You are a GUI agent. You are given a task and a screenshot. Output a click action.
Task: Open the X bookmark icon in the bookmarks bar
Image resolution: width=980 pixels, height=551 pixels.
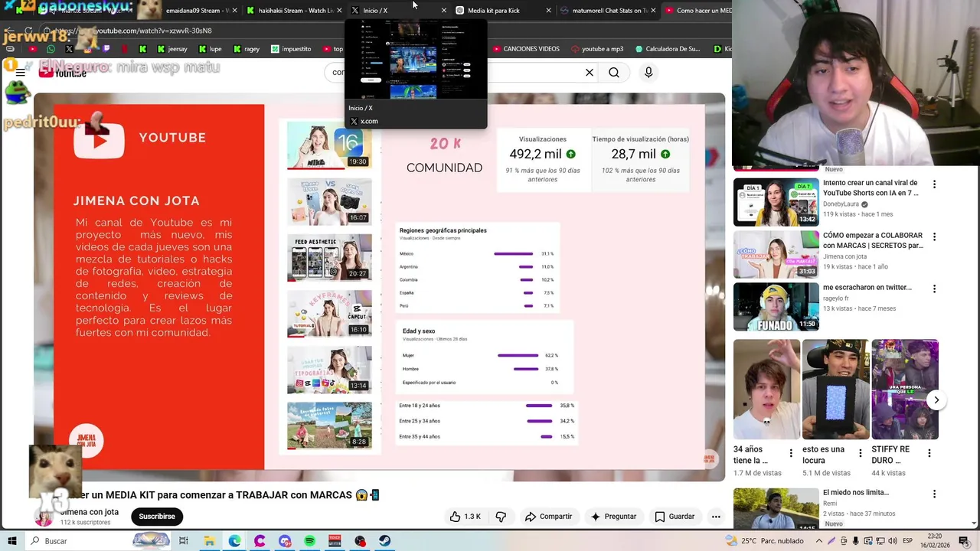69,49
